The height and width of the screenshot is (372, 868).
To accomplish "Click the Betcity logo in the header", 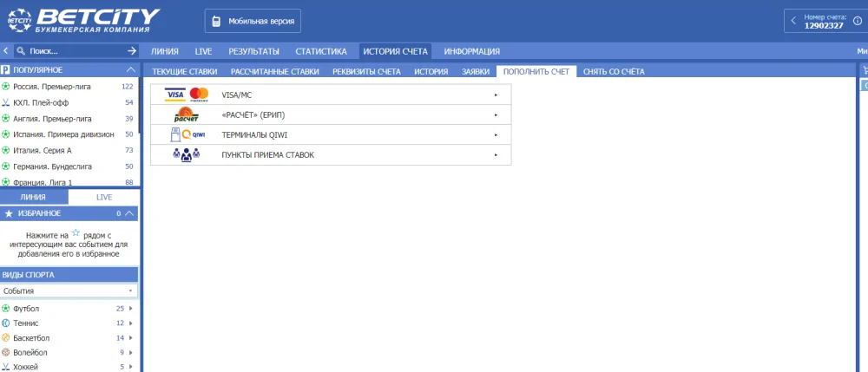I will pos(82,20).
